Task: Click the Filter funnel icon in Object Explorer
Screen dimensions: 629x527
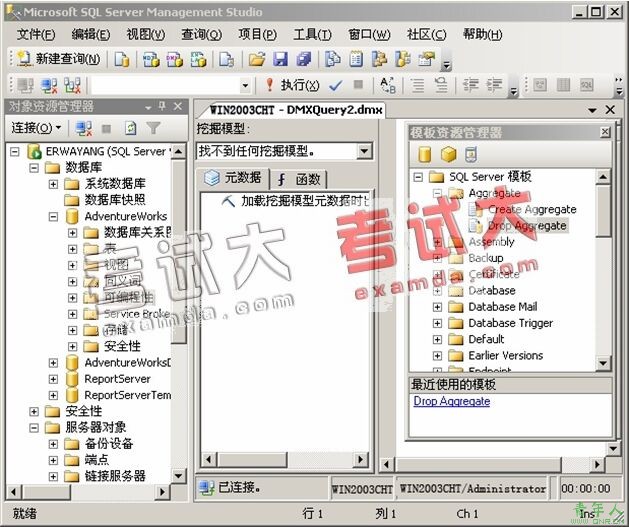Action: click(x=153, y=128)
